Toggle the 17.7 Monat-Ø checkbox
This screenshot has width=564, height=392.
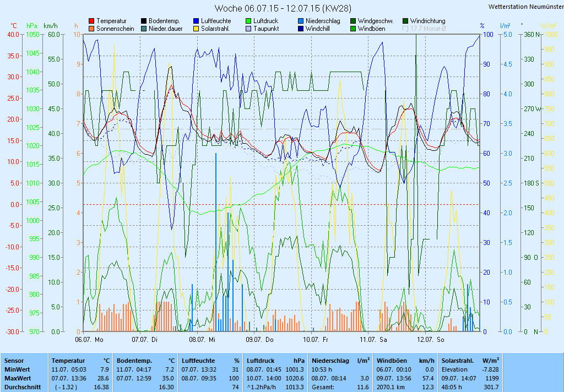click(406, 29)
